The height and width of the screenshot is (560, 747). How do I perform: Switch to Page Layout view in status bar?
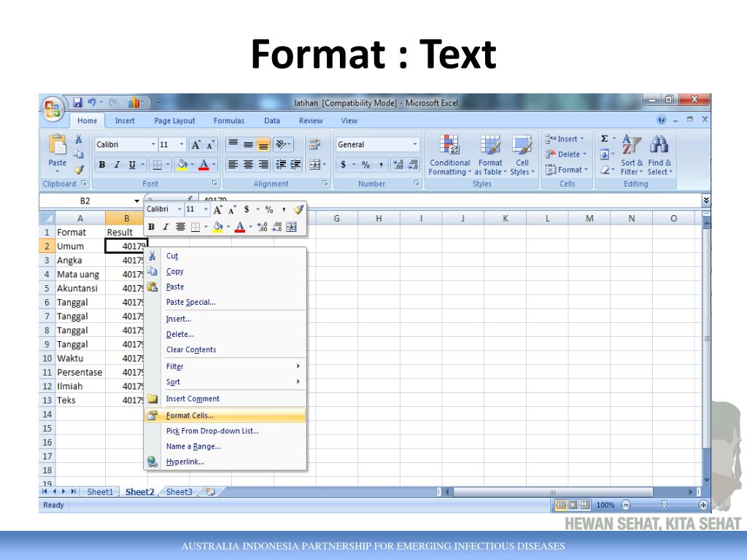(x=573, y=505)
